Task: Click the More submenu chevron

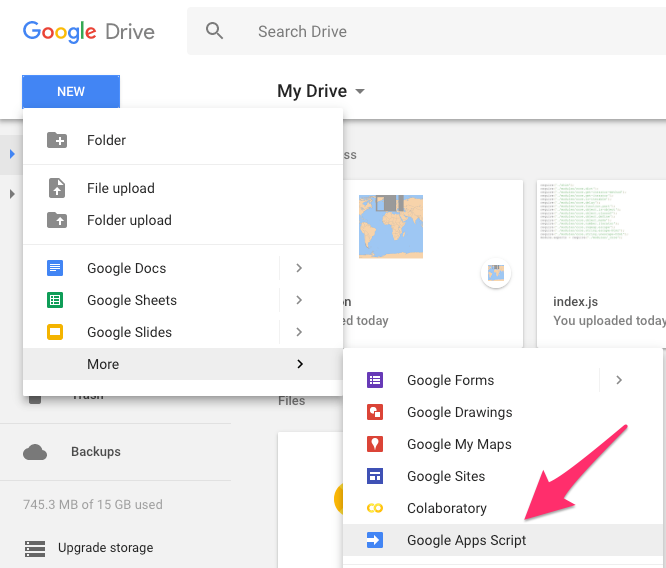Action: (300, 364)
